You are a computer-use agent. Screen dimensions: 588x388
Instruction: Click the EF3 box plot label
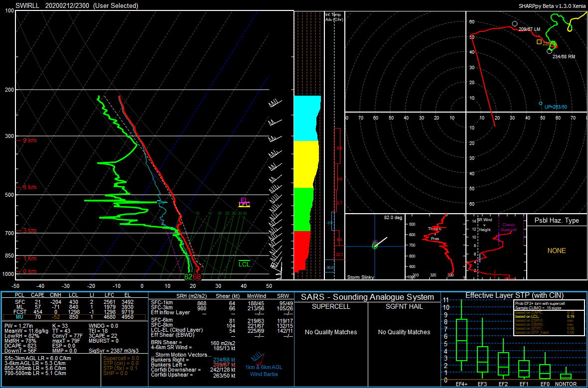coord(482,384)
